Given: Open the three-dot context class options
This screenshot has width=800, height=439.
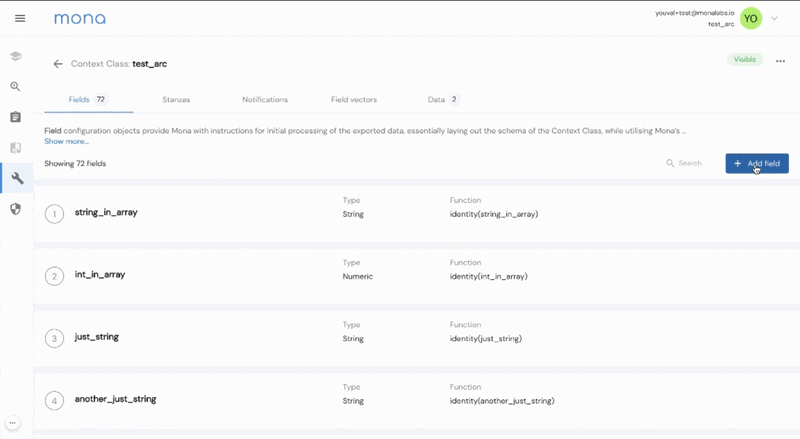Looking at the screenshot, I should click(x=780, y=61).
